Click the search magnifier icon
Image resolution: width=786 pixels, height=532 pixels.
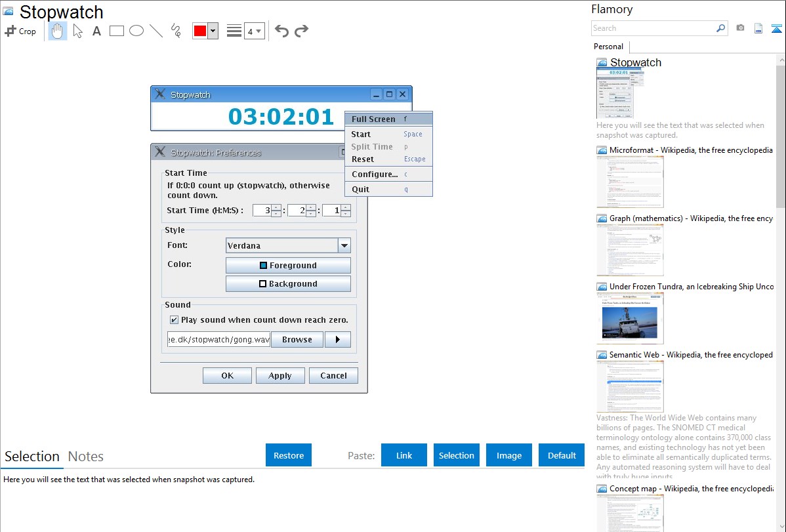[x=720, y=28]
